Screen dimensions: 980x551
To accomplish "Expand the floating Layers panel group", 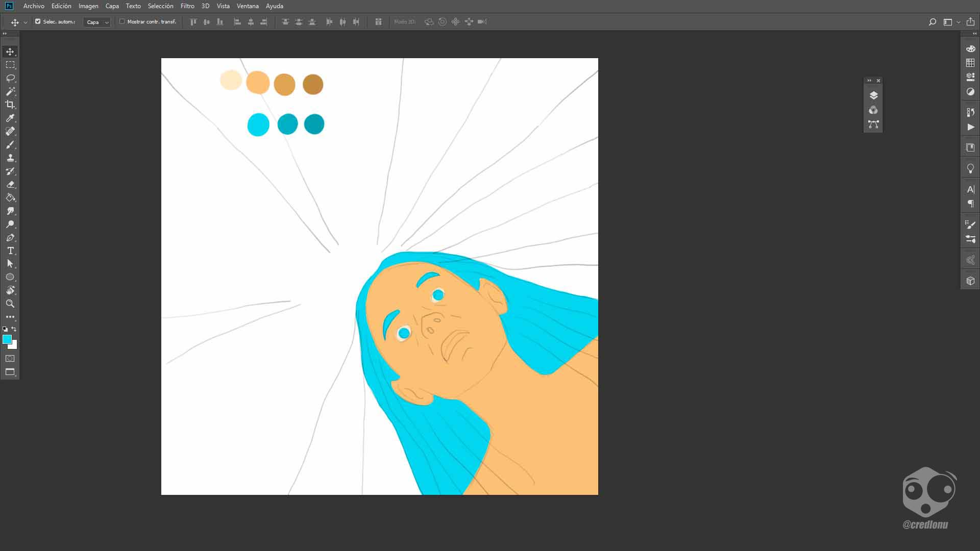I will pyautogui.click(x=869, y=81).
